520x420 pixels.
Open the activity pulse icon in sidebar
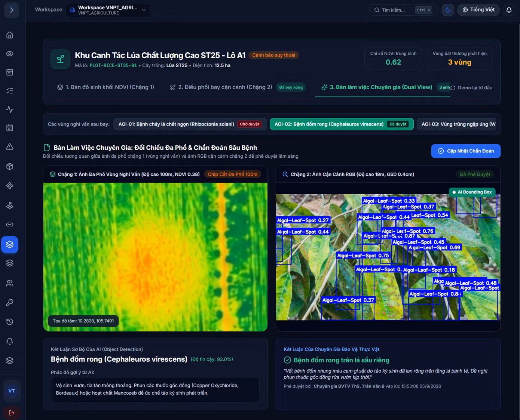[10, 109]
